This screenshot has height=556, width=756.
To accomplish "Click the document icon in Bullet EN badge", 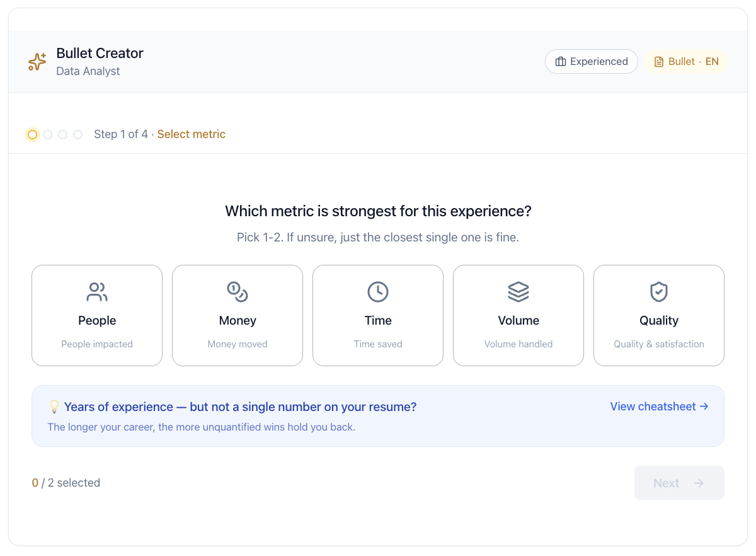I will pyautogui.click(x=659, y=62).
